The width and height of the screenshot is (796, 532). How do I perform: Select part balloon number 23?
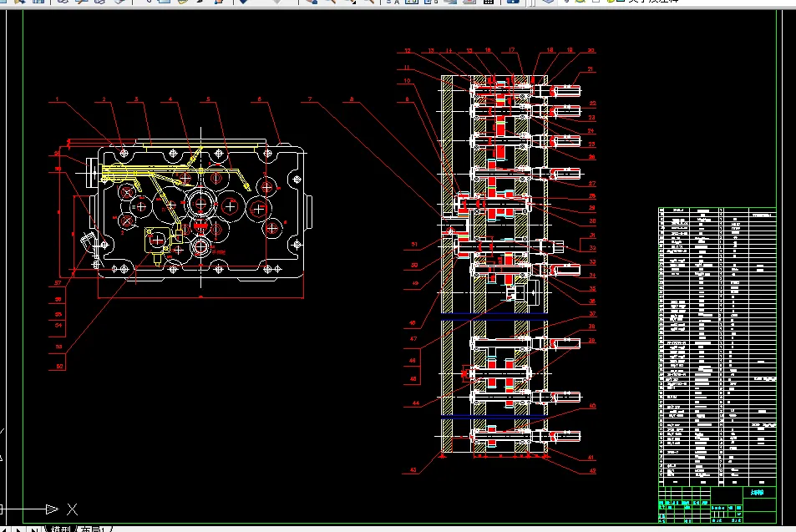click(591, 118)
